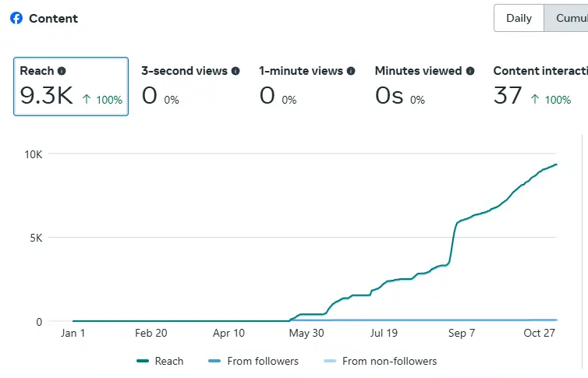Click the info icon beside 3-second views
Screen dimensions: 588x378
click(x=236, y=71)
